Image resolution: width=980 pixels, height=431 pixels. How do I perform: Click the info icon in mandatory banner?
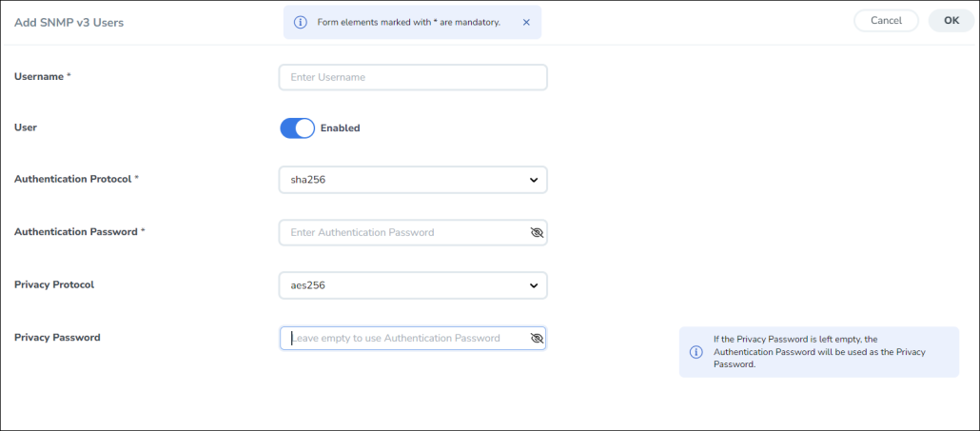300,22
